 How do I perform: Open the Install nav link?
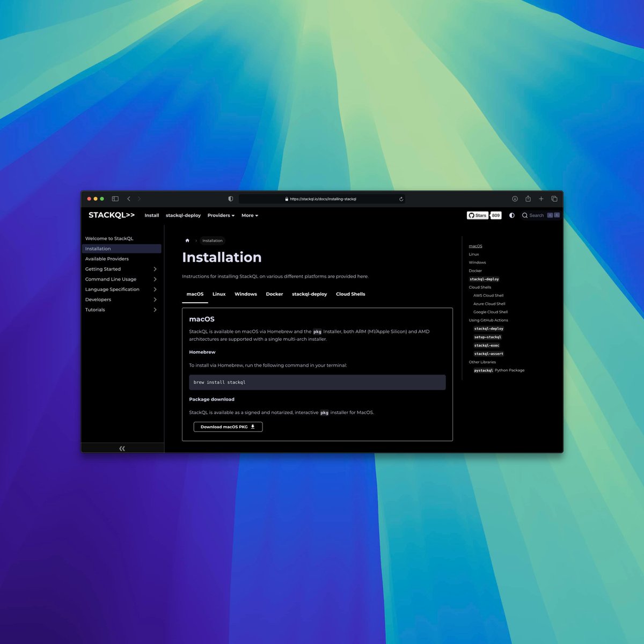click(x=152, y=215)
